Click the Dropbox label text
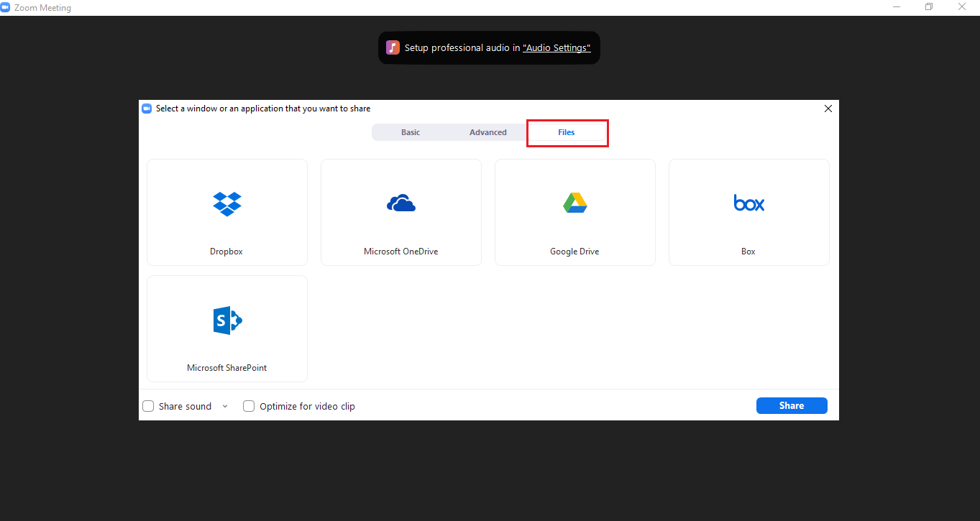 pos(226,252)
